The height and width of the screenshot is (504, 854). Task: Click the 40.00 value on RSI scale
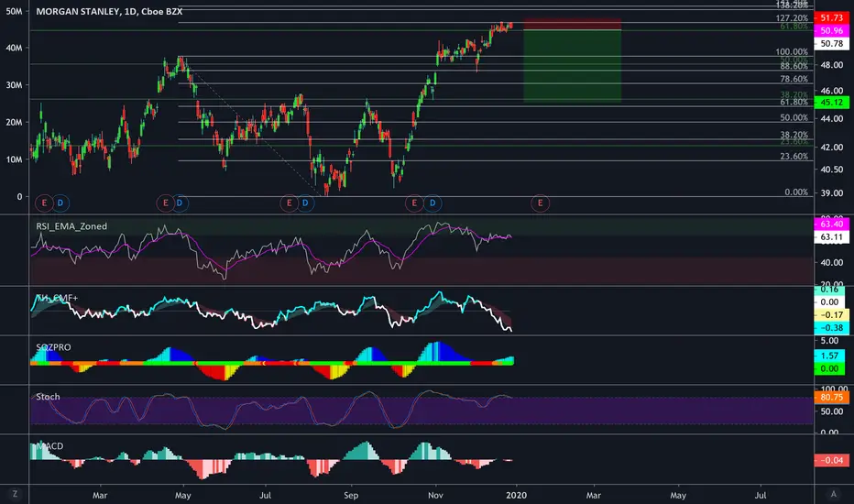(832, 263)
